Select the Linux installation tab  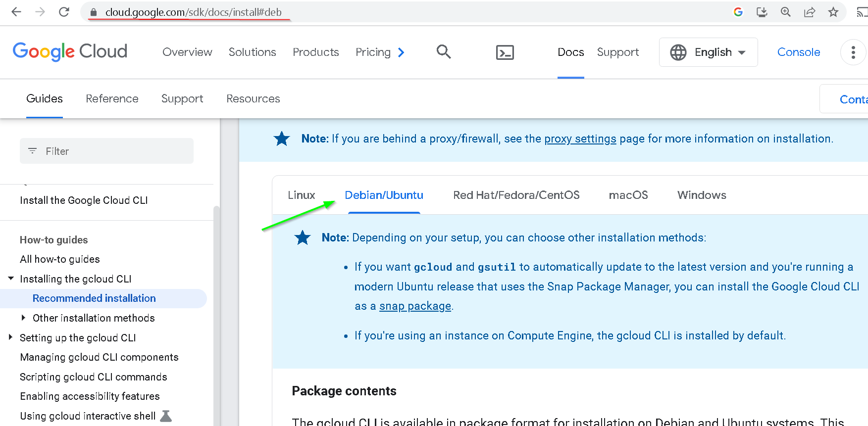[x=302, y=195]
